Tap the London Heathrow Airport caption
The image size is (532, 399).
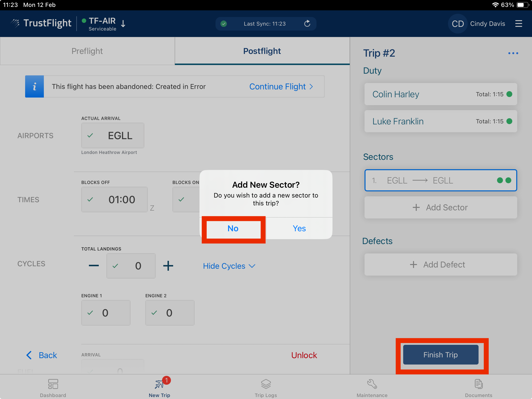pyautogui.click(x=109, y=152)
